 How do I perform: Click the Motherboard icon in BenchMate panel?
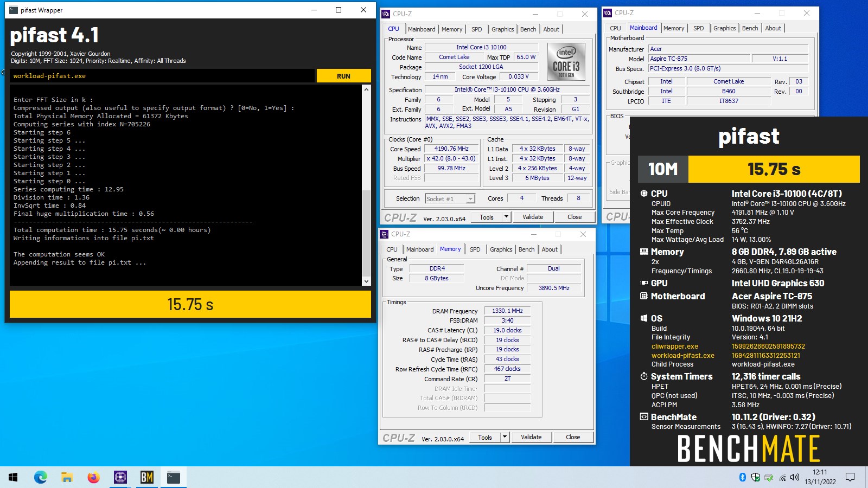tap(644, 296)
